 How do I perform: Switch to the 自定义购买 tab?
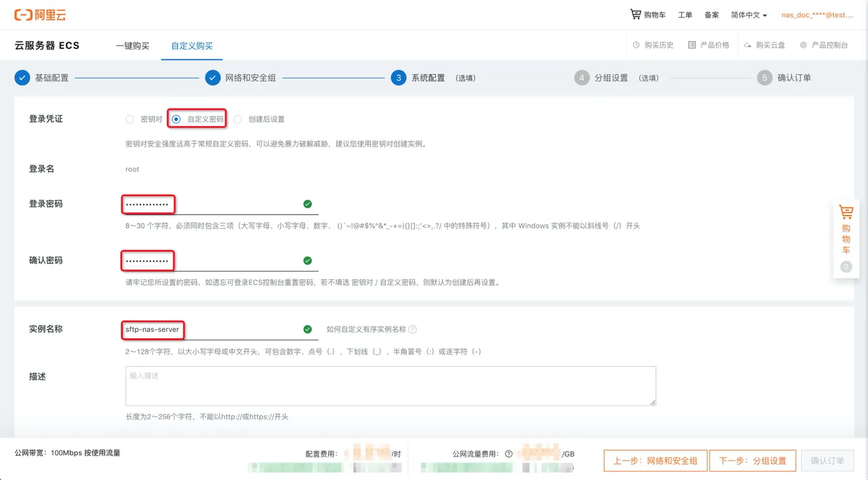pyautogui.click(x=192, y=46)
